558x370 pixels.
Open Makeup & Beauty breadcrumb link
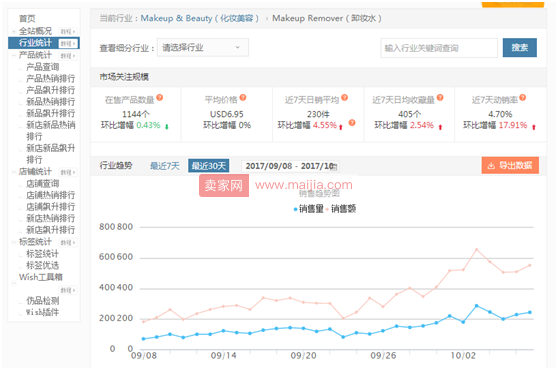[200, 18]
